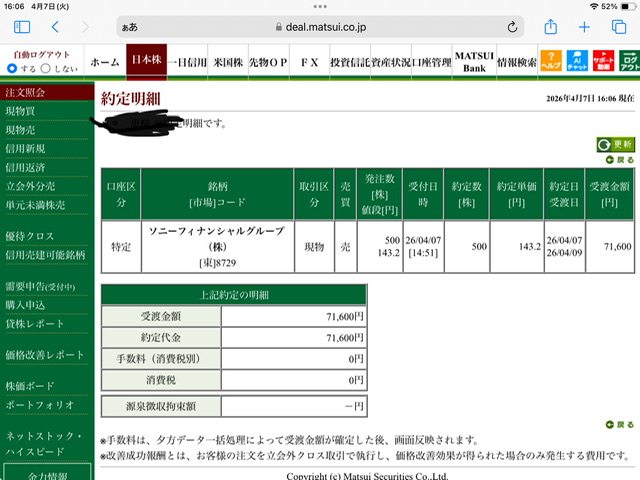
Task: Open the 一日信用 tab
Action: pos(187,62)
